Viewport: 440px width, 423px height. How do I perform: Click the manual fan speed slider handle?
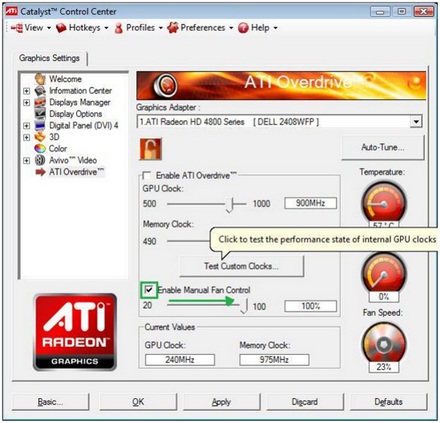point(244,306)
